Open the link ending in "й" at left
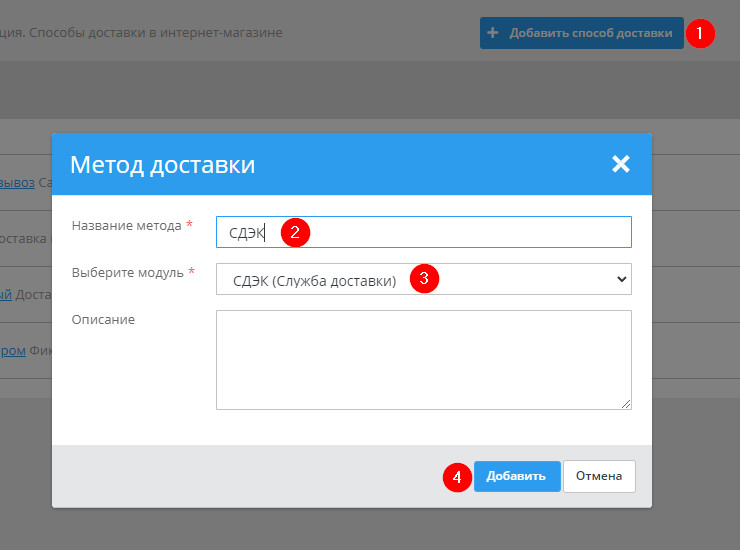This screenshot has height=550, width=740. pyautogui.click(x=6, y=294)
